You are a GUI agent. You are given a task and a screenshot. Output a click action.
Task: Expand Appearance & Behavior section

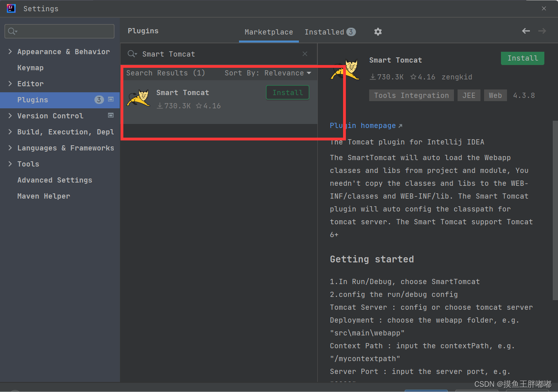10,51
